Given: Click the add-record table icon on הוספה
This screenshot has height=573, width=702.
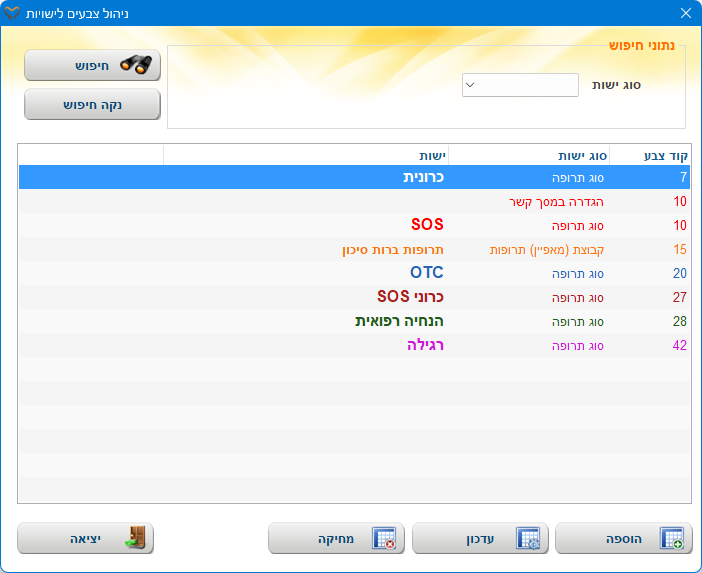Looking at the screenshot, I should tap(671, 538).
